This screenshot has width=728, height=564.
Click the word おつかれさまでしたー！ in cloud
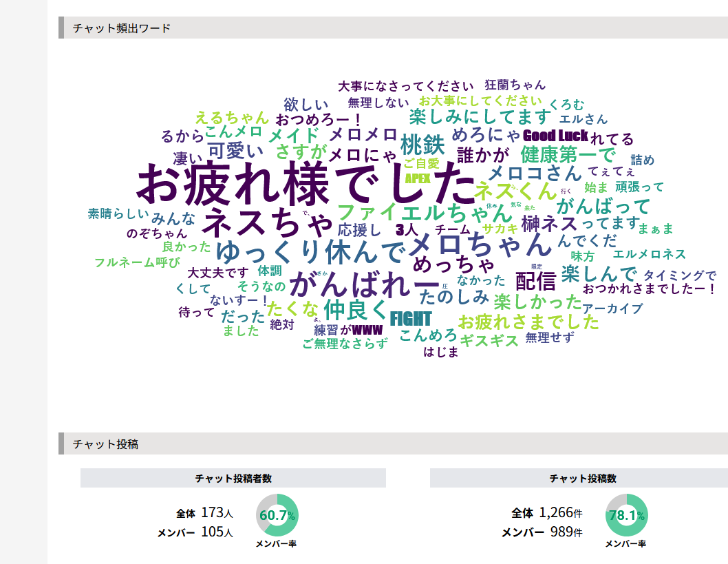click(x=650, y=289)
